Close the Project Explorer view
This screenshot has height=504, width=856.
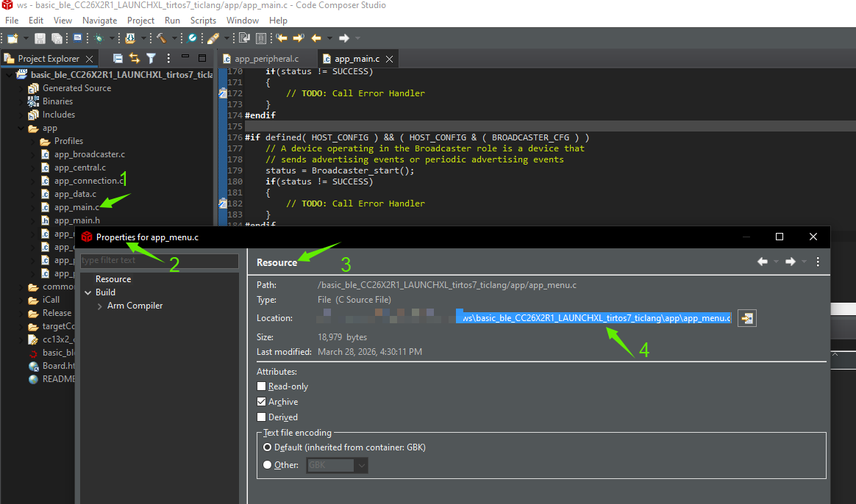click(x=90, y=59)
